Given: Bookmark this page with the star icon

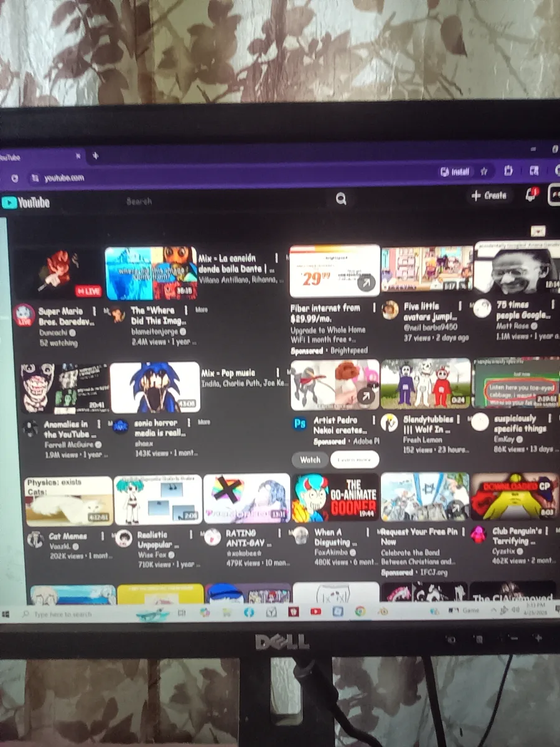Looking at the screenshot, I should [483, 171].
